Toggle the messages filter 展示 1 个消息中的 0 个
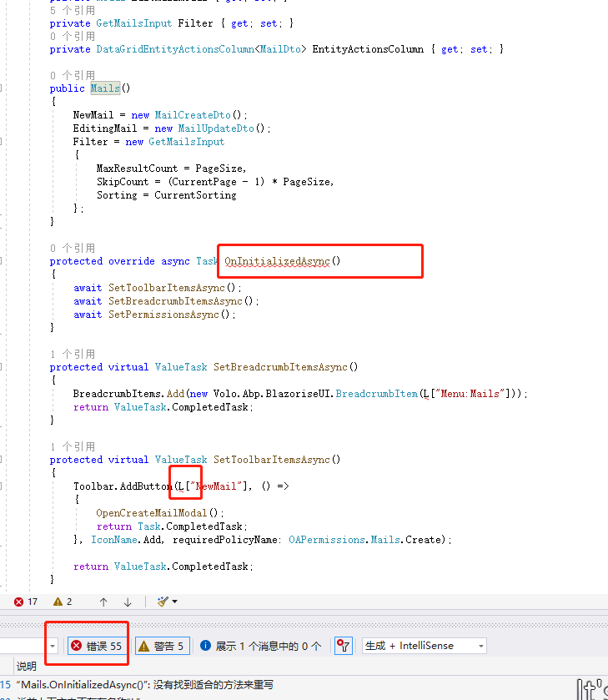 [261, 646]
